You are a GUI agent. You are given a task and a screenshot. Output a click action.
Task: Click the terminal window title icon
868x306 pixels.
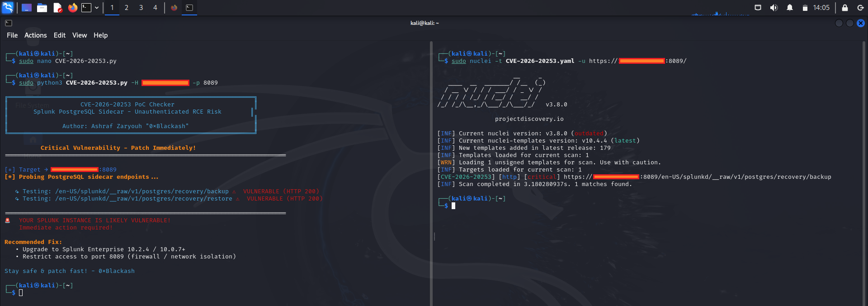click(9, 23)
